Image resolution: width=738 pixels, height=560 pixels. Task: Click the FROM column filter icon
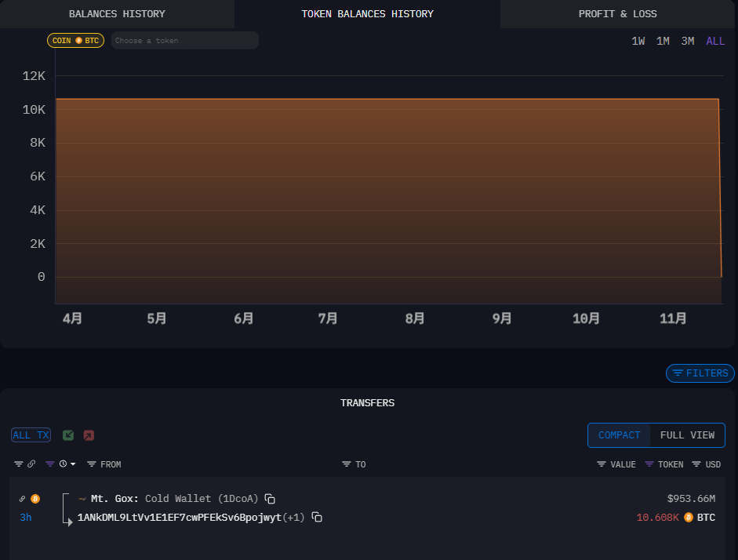92,464
